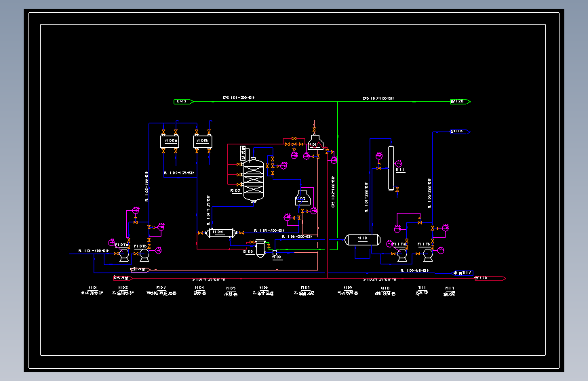Select the tall narrow vertical column on the right

tap(391, 168)
